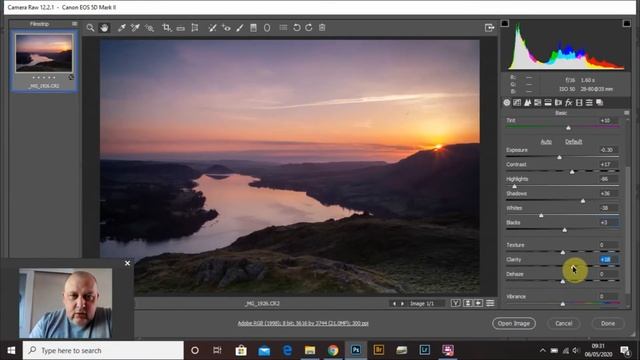Select the filmstrip image thumbnail
This screenshot has height=360, width=640.
coord(44,53)
